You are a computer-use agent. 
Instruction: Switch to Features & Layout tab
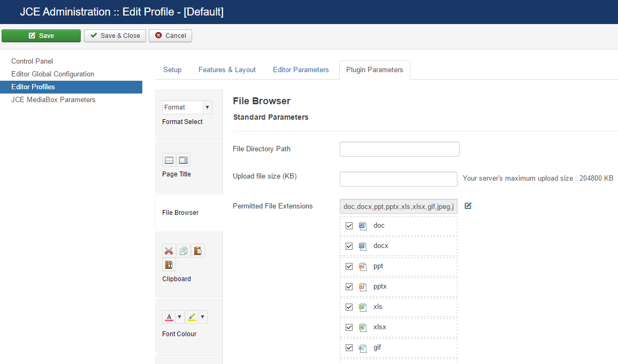pyautogui.click(x=227, y=69)
